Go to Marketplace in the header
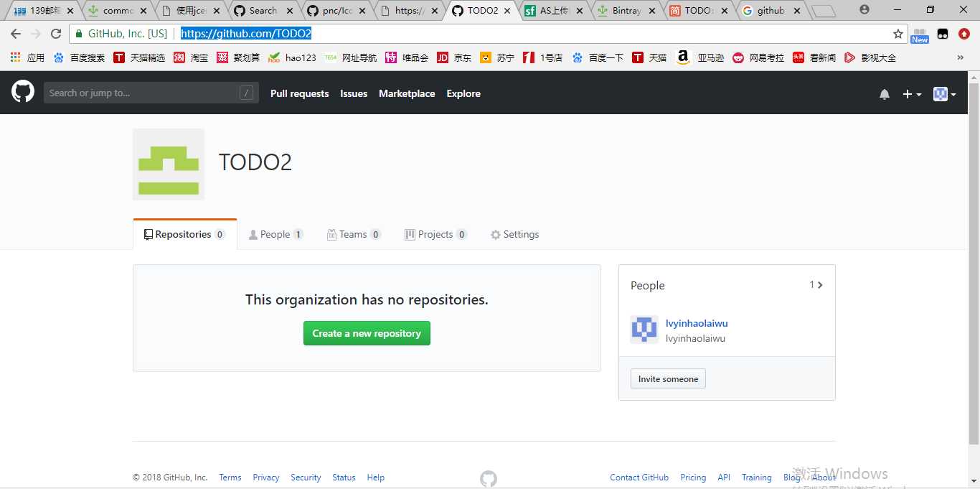 point(407,93)
